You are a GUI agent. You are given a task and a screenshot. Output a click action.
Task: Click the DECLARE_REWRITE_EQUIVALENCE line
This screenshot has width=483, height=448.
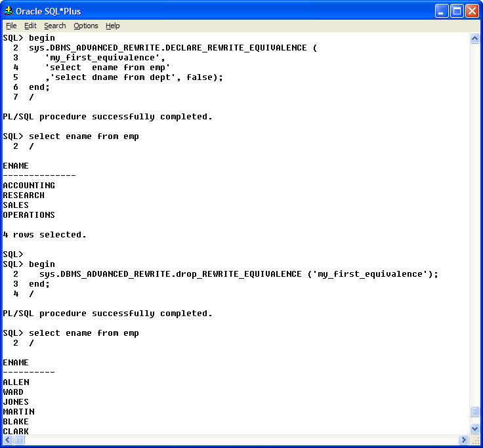coord(173,48)
